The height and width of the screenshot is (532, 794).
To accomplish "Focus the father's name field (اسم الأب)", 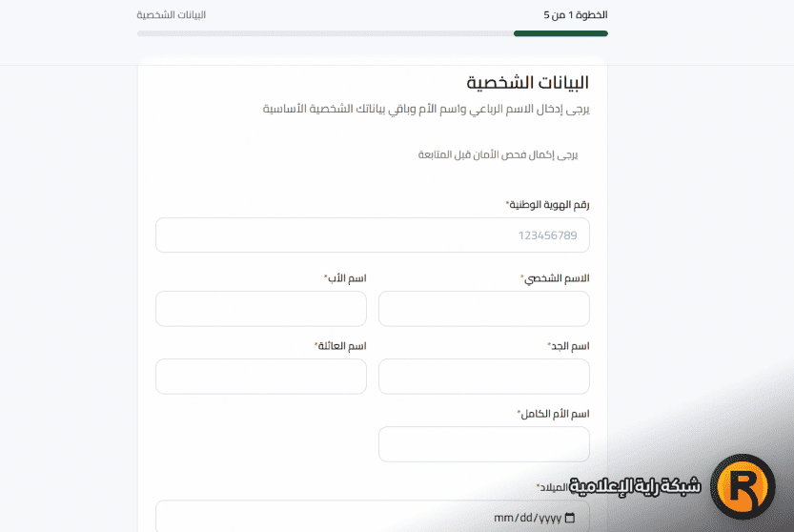I will (x=260, y=309).
